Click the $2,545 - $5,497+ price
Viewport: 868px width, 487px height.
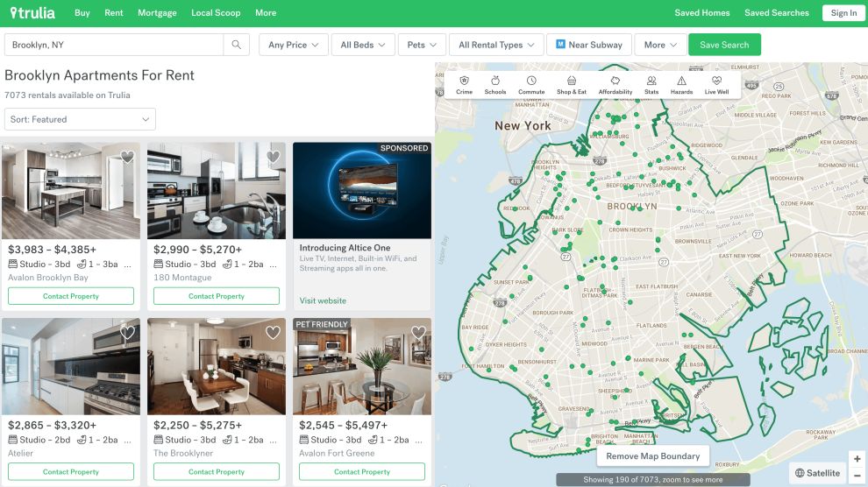tap(343, 425)
